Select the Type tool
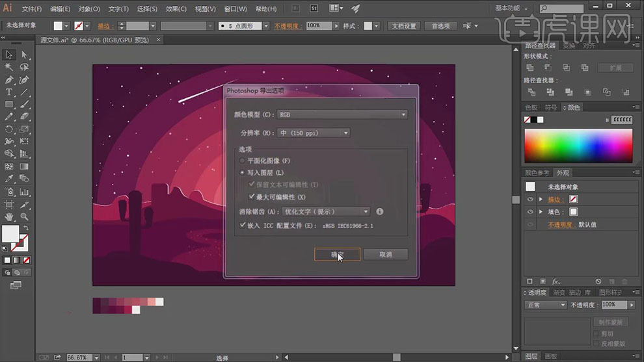The width and height of the screenshot is (644, 362). tap(8, 92)
